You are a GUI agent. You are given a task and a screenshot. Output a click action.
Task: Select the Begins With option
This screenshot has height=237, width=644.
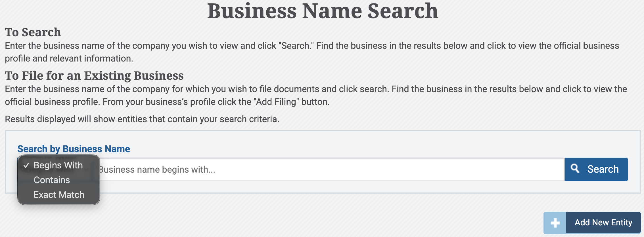coord(59,165)
